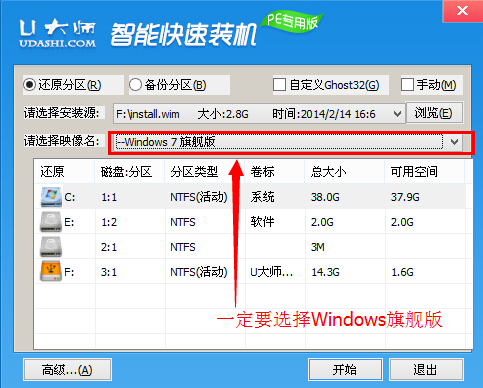Click the F:\install.wim source combo box
The height and width of the screenshot is (388, 483).
tap(259, 114)
